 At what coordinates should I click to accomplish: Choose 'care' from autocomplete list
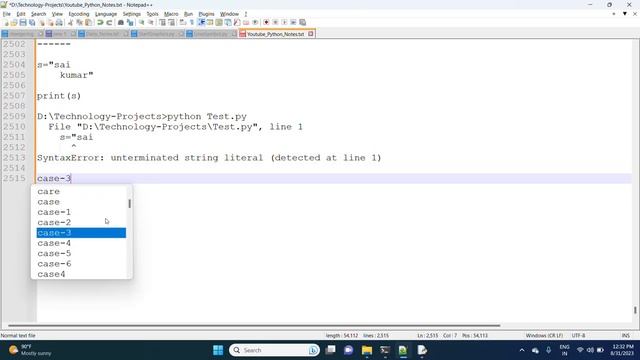49,191
